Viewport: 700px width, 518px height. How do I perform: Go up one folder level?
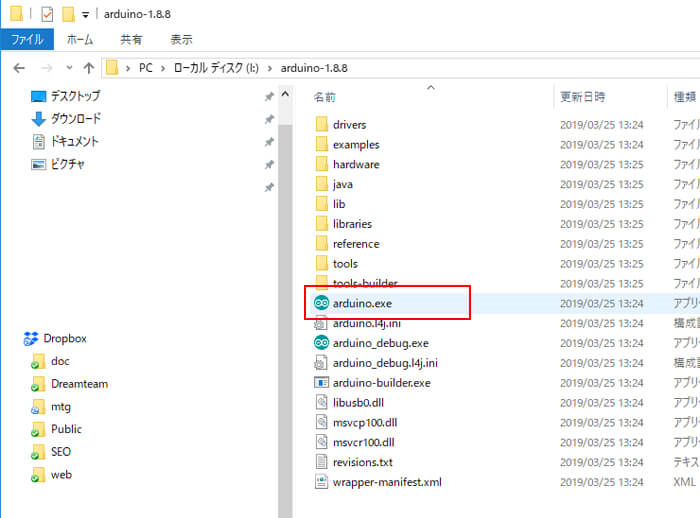[x=89, y=68]
